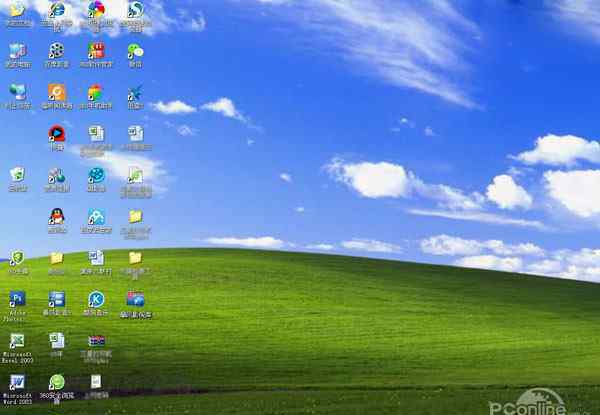Launch the 360 secure browser green shortcut
600x415 pixels.
click(57, 382)
